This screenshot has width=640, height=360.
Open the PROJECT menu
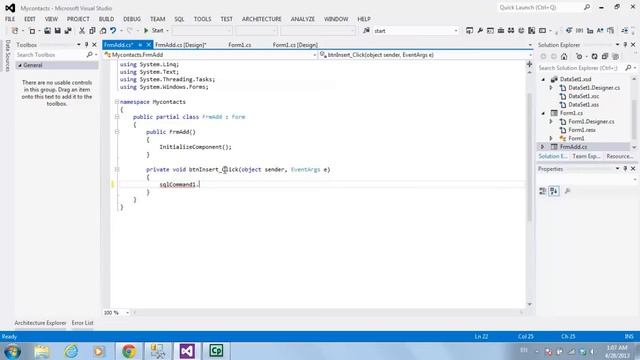pyautogui.click(x=78, y=19)
